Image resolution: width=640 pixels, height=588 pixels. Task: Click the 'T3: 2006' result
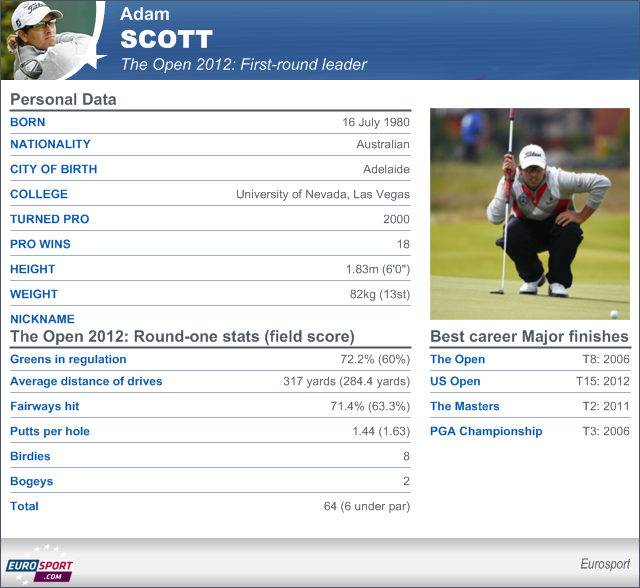606,431
